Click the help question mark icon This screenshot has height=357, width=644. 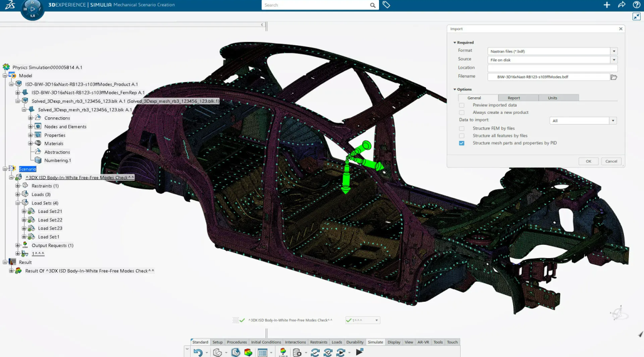636,5
